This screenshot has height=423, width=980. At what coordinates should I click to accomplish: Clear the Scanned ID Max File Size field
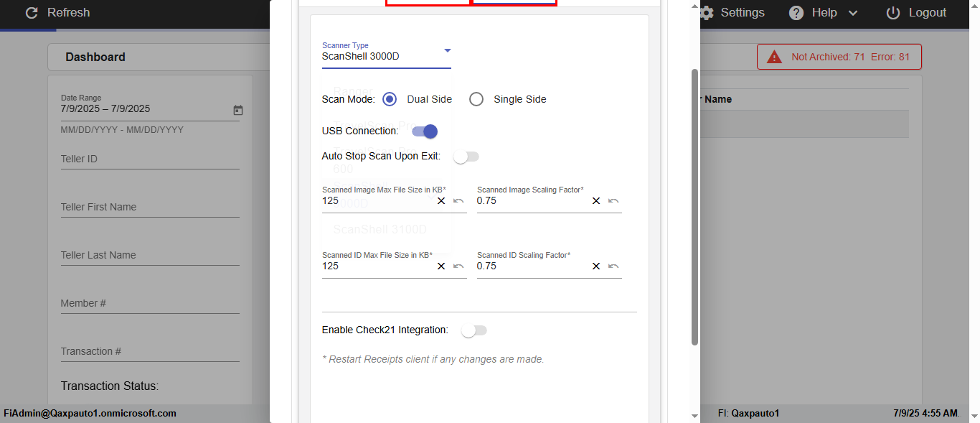click(441, 266)
